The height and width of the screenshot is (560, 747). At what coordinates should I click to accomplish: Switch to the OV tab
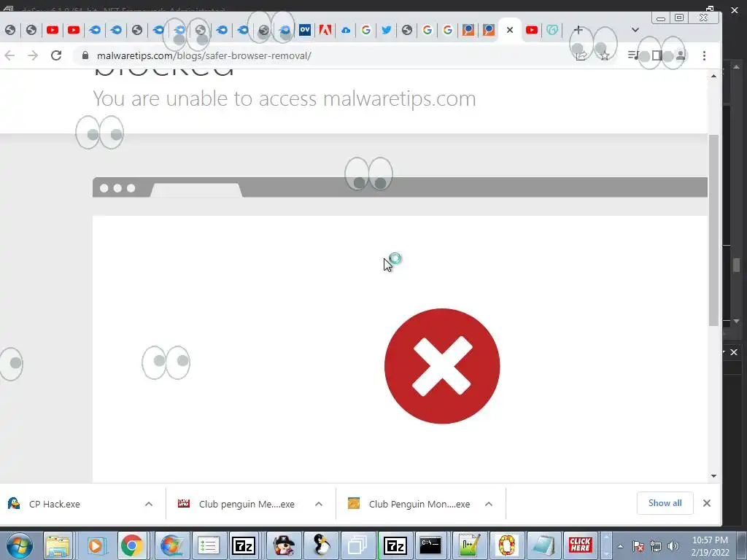coord(305,30)
